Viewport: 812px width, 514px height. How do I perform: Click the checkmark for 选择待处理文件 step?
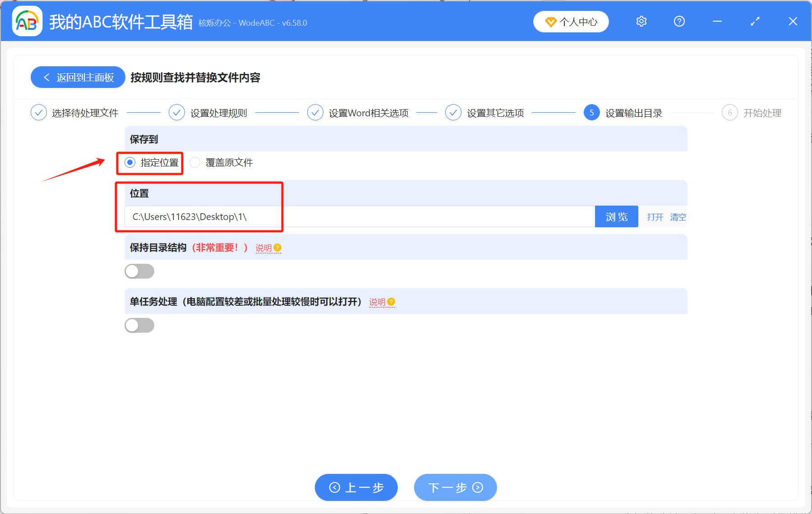click(39, 112)
